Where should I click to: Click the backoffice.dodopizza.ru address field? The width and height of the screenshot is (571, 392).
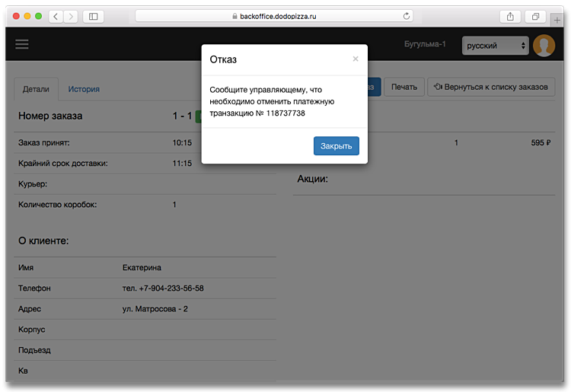pyautogui.click(x=274, y=16)
